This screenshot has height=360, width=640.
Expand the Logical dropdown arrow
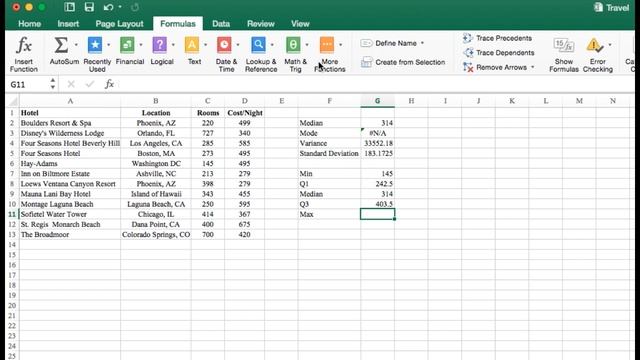(173, 45)
